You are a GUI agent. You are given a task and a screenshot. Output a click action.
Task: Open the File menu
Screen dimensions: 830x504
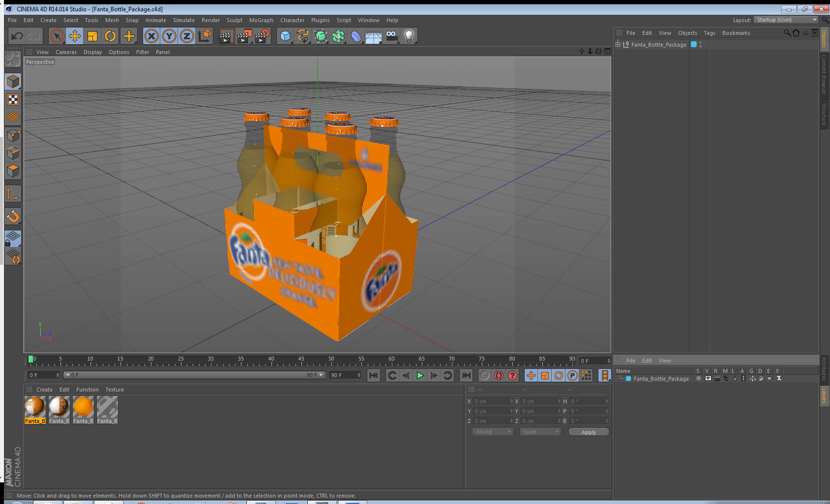(x=12, y=20)
